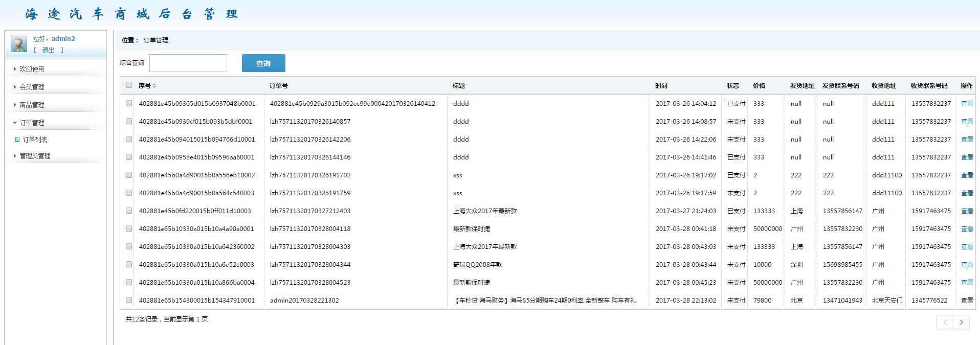Click 查看 for the 奇瑞QQ2008年款 order
980x345 pixels.
click(x=967, y=265)
